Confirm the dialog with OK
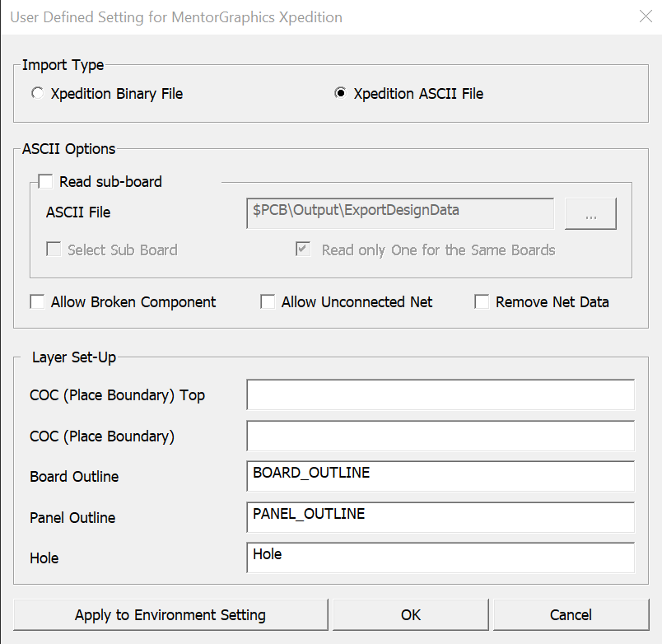This screenshot has width=662, height=644. click(410, 615)
